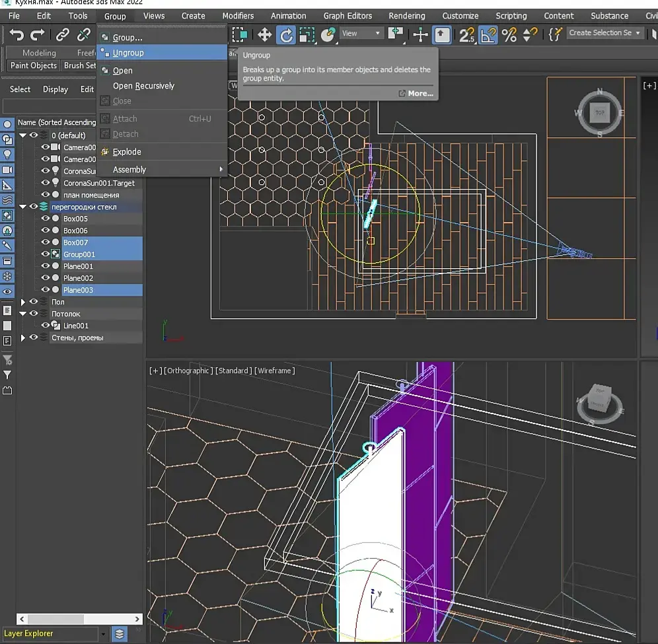This screenshot has height=644, width=658.
Task: Click the Percent Snap toggle icon
Action: tap(509, 34)
